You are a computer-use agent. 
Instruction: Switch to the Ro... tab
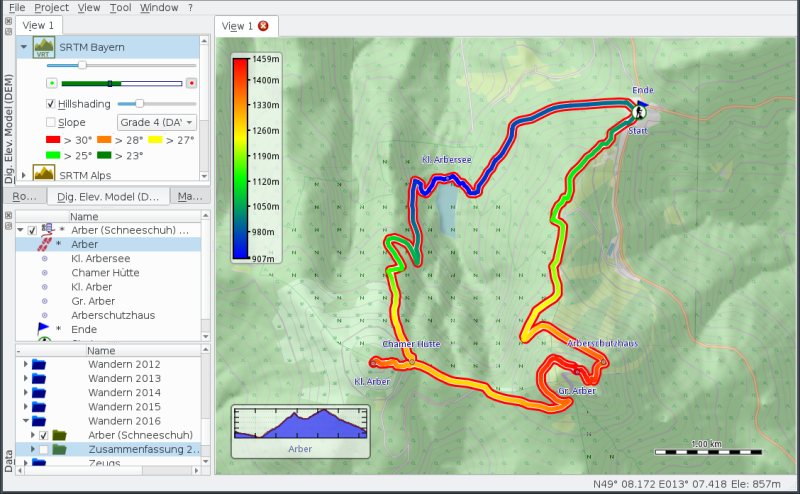tap(24, 196)
